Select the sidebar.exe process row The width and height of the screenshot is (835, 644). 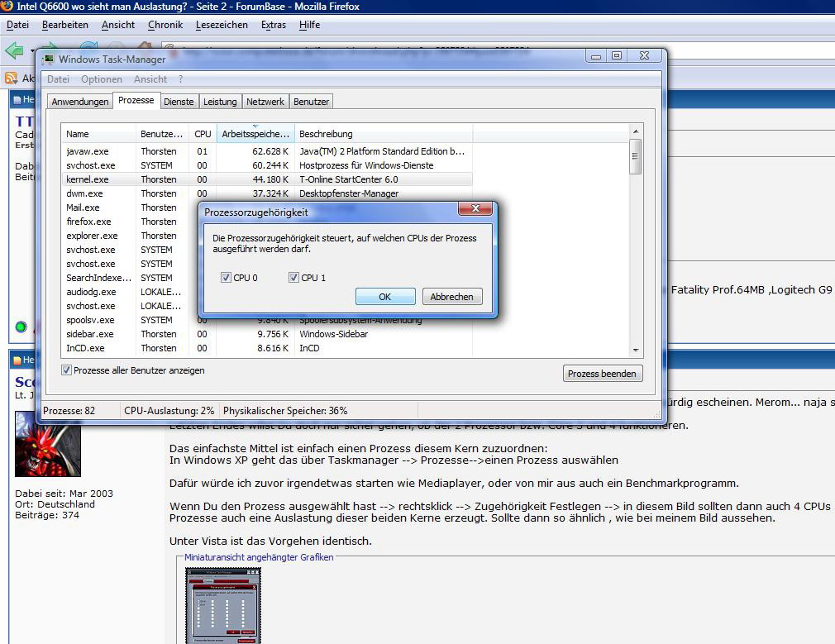click(267, 334)
